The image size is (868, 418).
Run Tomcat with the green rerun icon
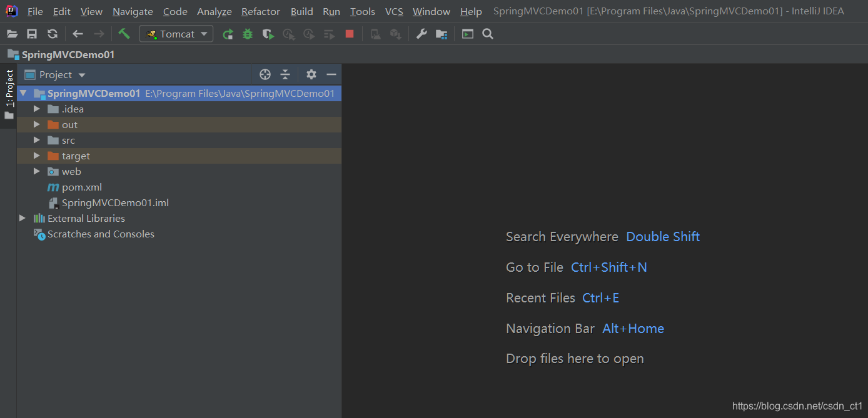[x=228, y=34]
